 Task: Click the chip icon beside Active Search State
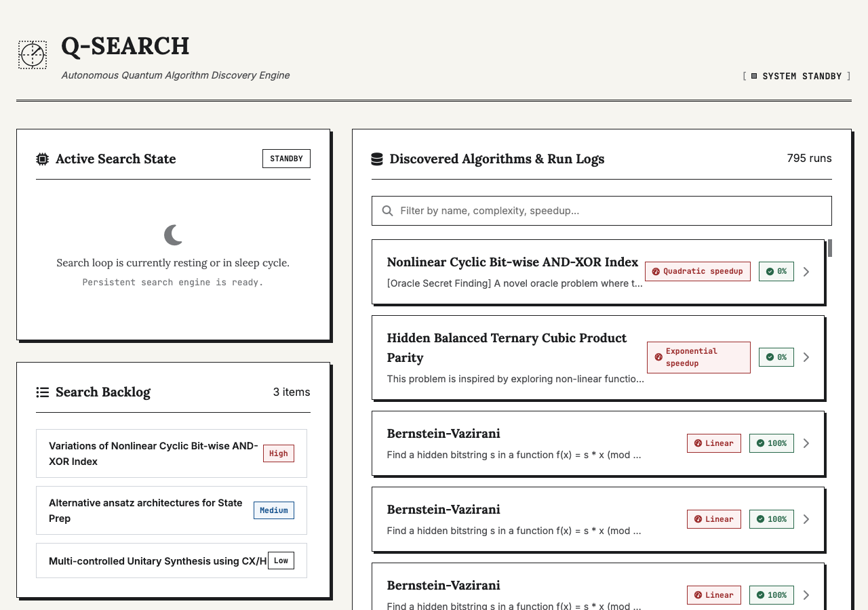[42, 159]
